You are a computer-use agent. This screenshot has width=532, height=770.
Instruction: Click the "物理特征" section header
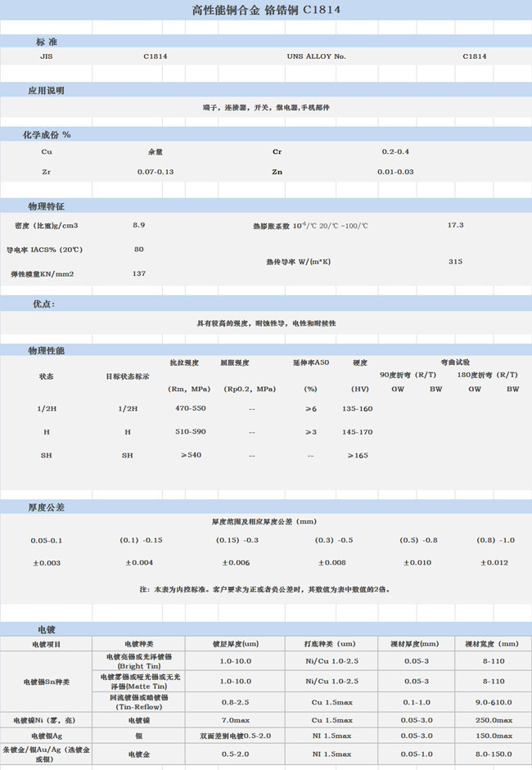pos(46,205)
